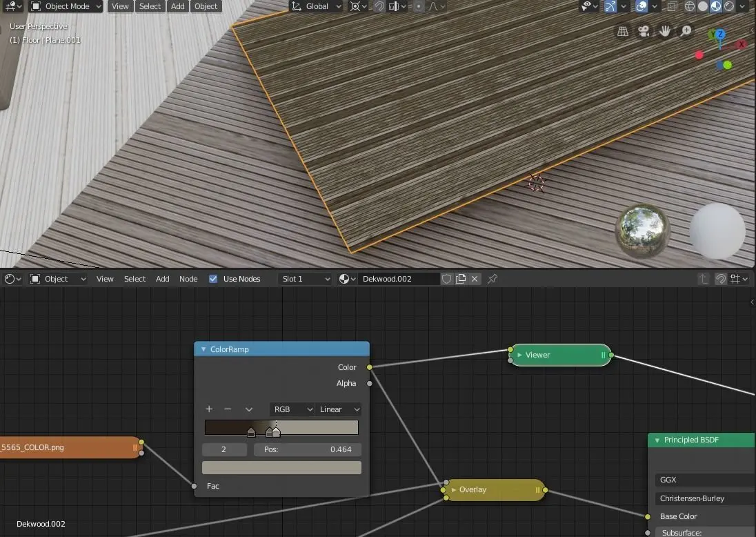Add a color stop to the ColorRamp
The height and width of the screenshot is (537, 756).
click(209, 409)
